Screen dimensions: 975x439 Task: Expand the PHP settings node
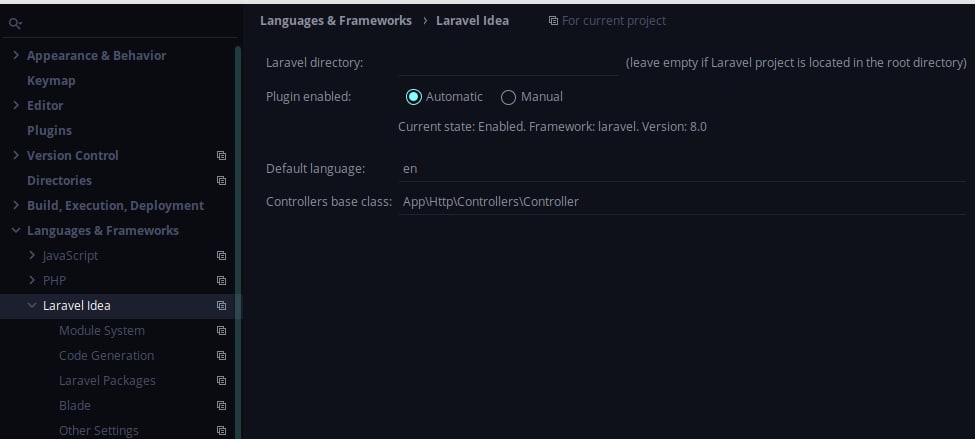point(32,280)
